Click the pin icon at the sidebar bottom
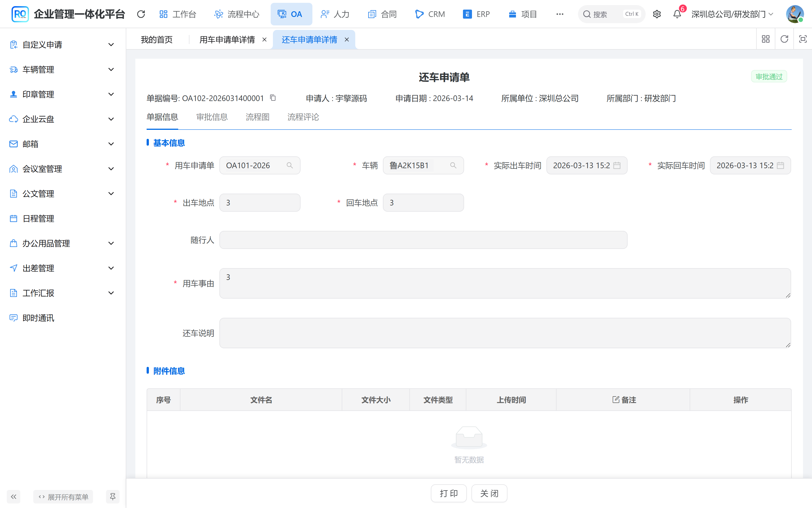This screenshot has width=812, height=508. click(x=113, y=497)
